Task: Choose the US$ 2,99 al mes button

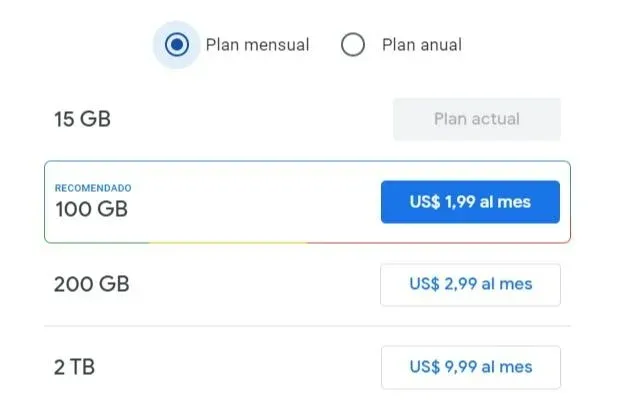Action: pos(470,284)
